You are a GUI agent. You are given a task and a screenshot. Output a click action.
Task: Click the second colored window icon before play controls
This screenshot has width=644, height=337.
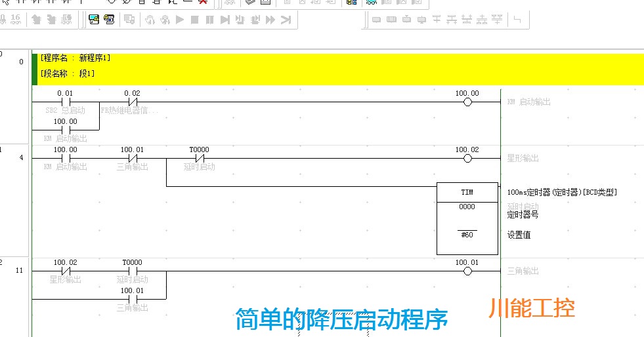pos(109,20)
